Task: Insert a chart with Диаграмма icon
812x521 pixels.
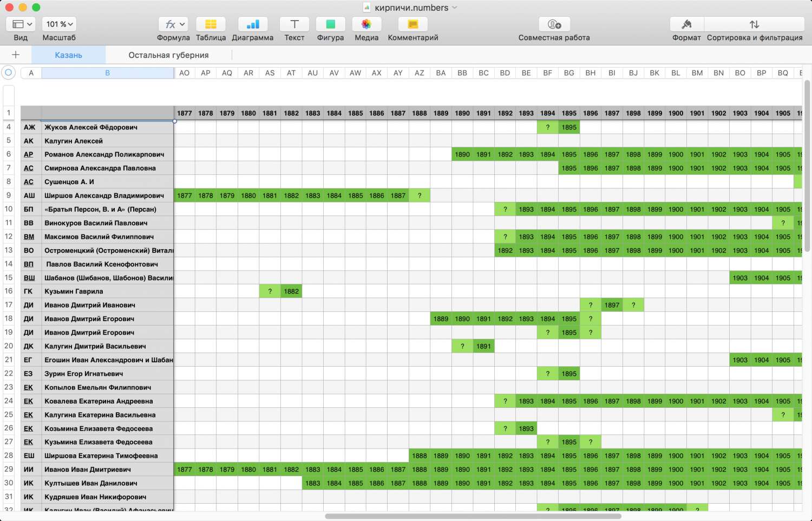Action: coord(253,24)
